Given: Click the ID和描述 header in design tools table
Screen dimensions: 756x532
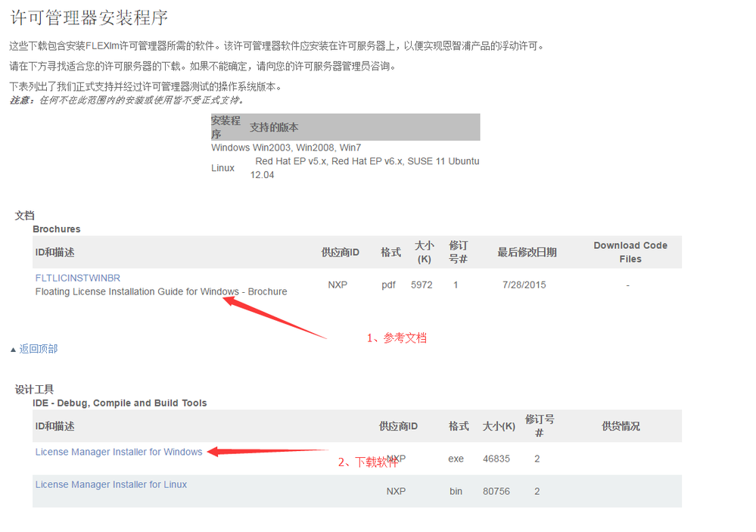Looking at the screenshot, I should (55, 426).
